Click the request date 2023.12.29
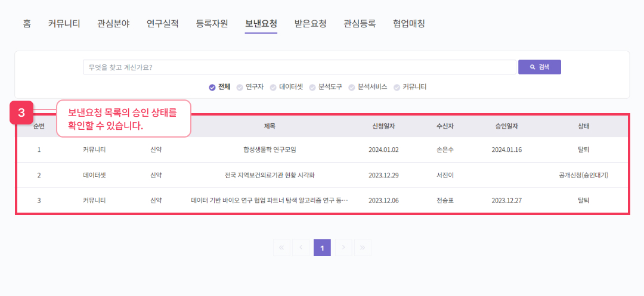Image resolution: width=644 pixels, height=296 pixels. 383,176
